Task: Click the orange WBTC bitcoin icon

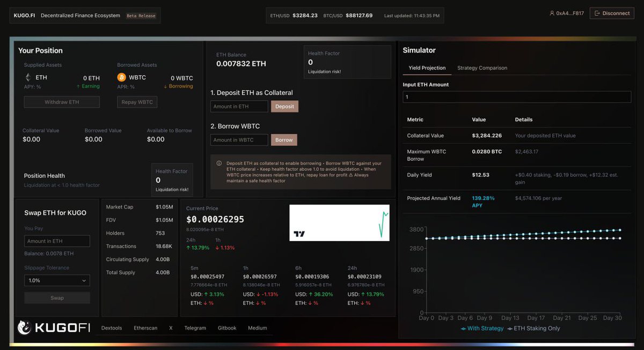Action: pyautogui.click(x=121, y=77)
